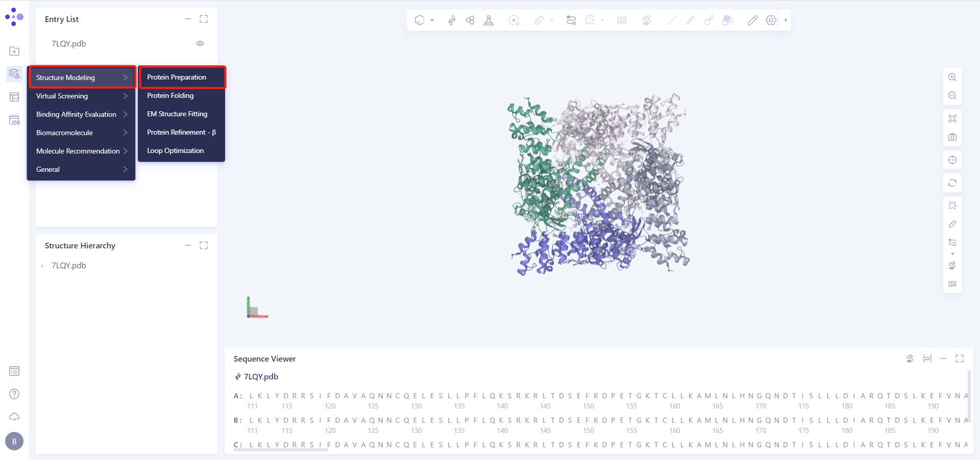Open dropdown arrow next to ruler tool
Viewport: 980px width, 460px height.
[552, 20]
